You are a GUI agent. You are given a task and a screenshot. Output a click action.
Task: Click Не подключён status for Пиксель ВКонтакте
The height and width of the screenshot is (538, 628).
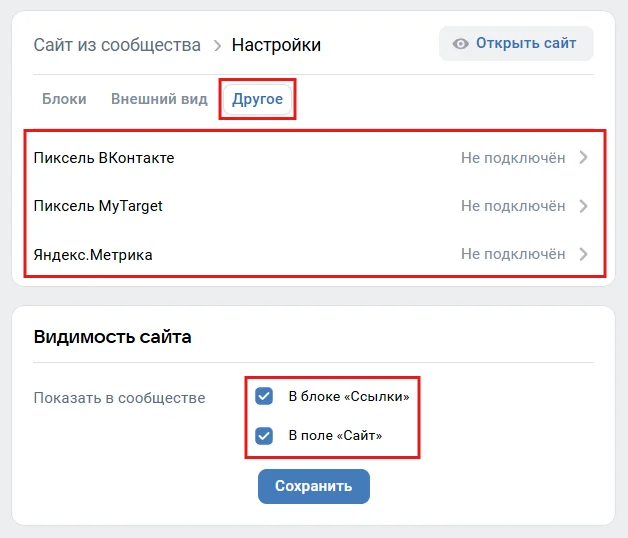point(513,158)
